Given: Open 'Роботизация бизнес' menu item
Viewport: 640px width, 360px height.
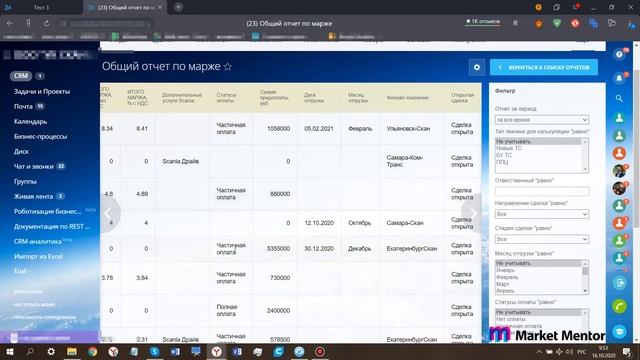Looking at the screenshot, I should tap(47, 211).
